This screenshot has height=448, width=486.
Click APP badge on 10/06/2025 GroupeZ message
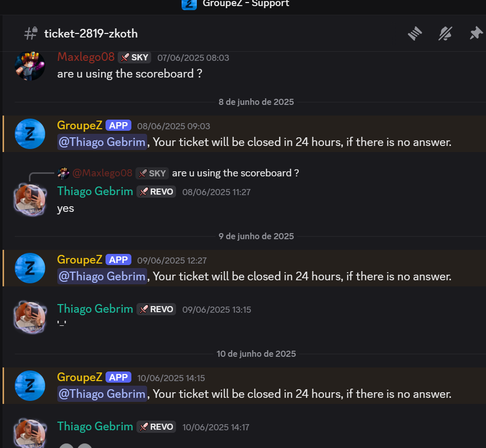118,378
